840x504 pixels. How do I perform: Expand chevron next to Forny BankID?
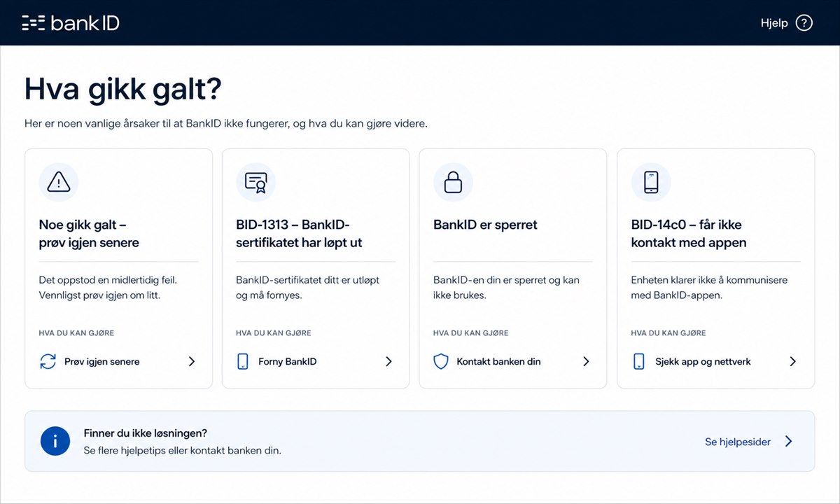[x=389, y=362]
